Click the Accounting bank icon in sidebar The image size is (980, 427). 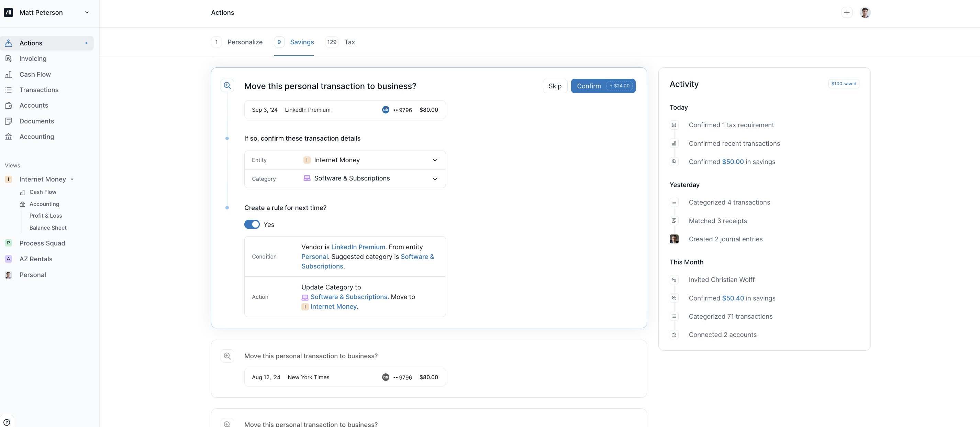point(8,136)
